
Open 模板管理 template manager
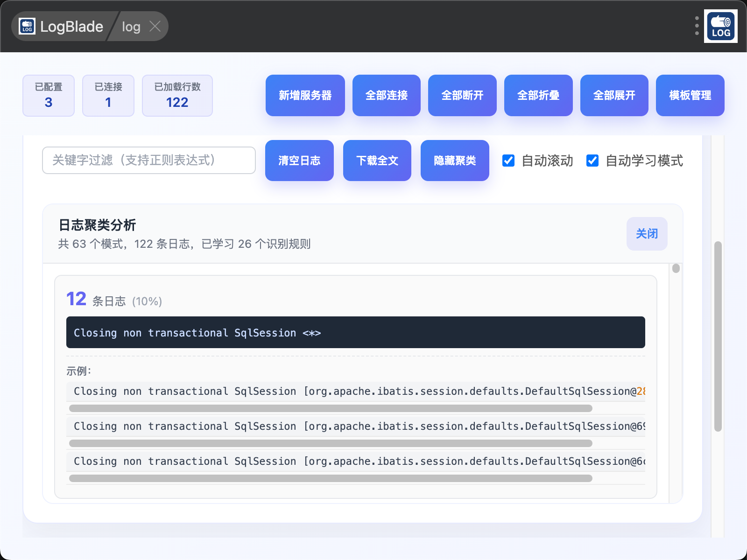690,95
